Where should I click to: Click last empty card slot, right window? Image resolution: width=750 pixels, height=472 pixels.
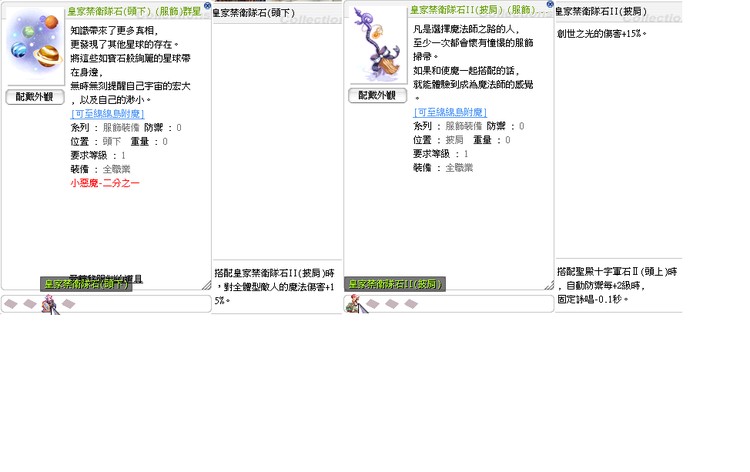pos(411,304)
